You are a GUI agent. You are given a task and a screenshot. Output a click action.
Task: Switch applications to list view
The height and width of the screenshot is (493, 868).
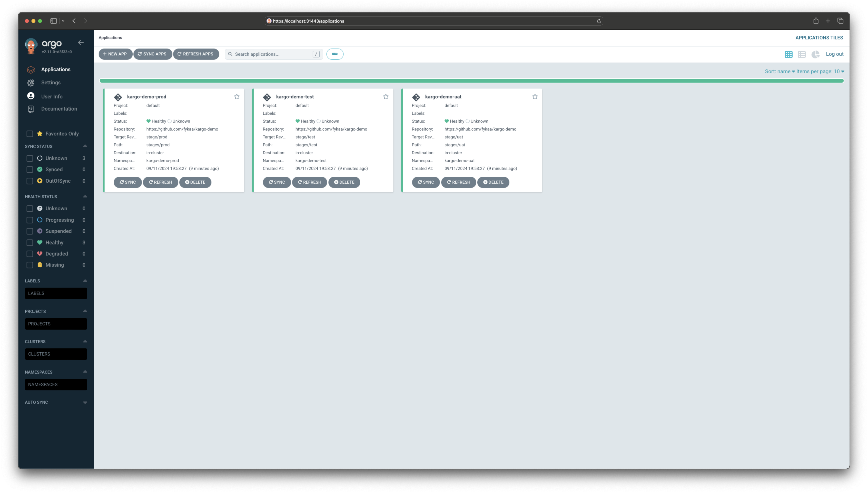click(802, 54)
